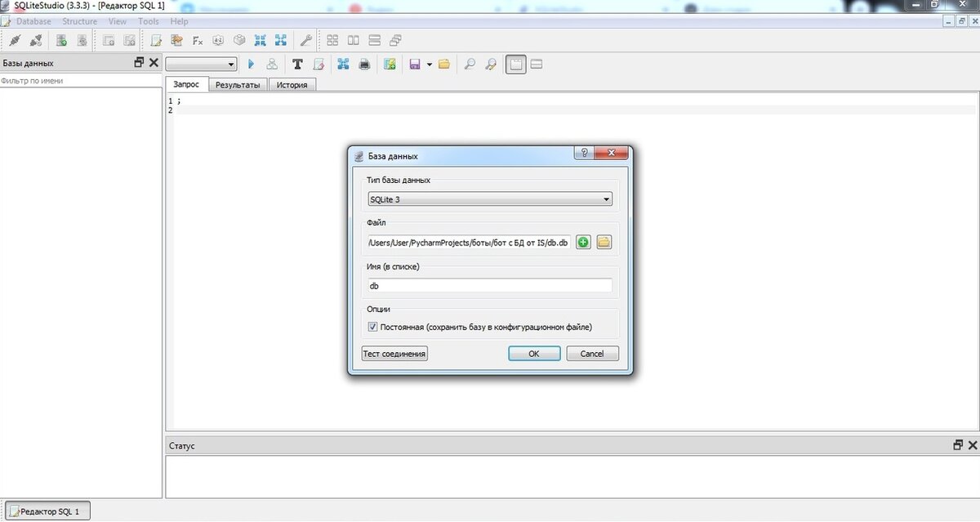Open configuration with the wrench icon
Viewport: 980px width, 522px height.
(306, 40)
